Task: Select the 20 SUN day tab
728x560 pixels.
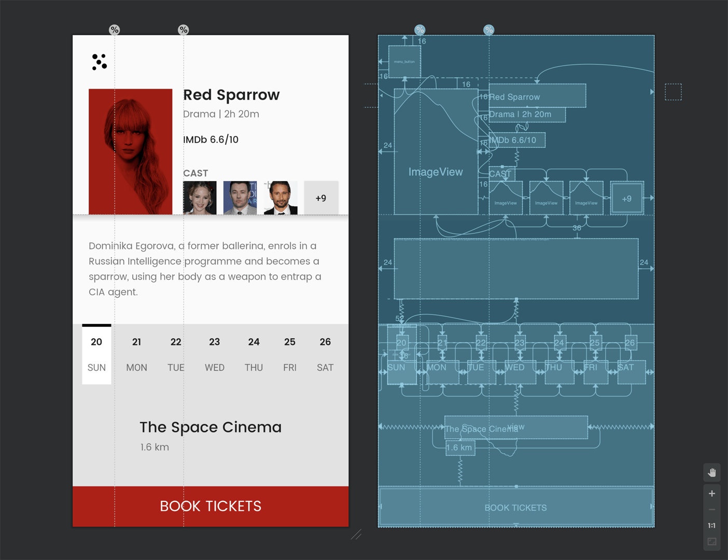Action: (x=96, y=354)
